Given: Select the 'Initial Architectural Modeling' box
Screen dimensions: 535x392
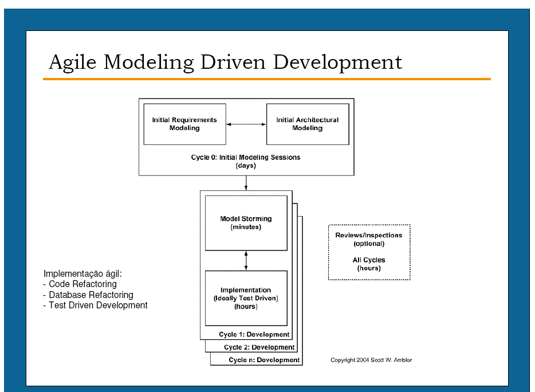Looking at the screenshot, I should pos(308,124).
